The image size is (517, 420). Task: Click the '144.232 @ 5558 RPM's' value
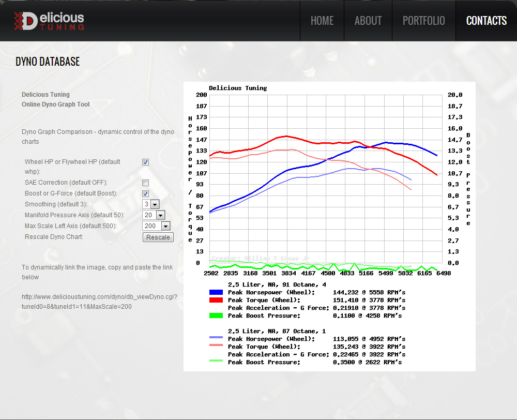click(x=369, y=292)
